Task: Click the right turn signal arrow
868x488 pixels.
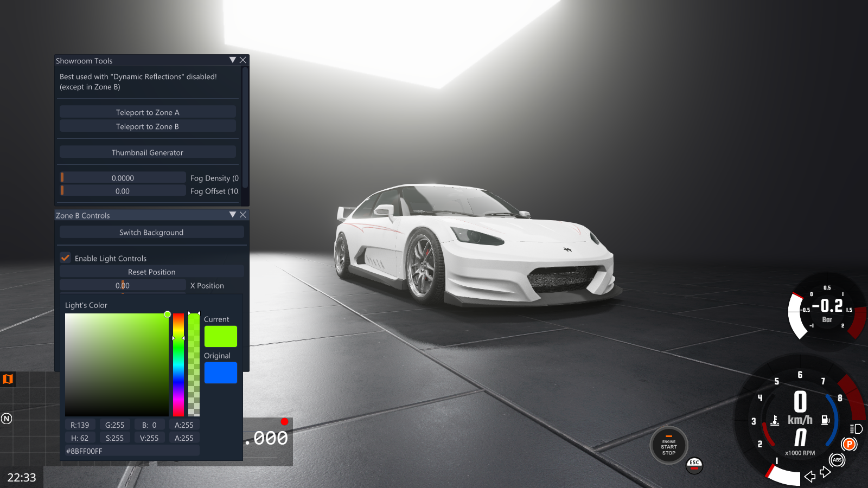Action: pos(825,472)
